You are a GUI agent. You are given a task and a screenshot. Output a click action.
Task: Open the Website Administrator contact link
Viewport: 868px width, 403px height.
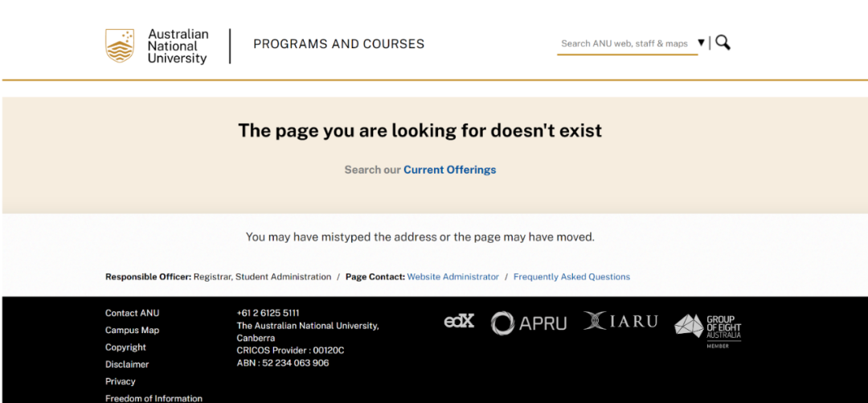click(x=452, y=277)
